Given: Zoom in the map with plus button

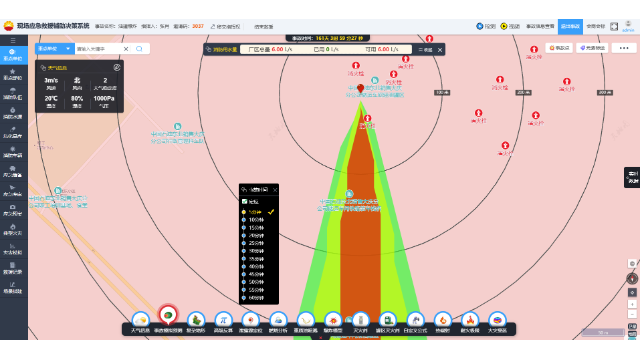Looking at the screenshot, I should (x=632, y=304).
